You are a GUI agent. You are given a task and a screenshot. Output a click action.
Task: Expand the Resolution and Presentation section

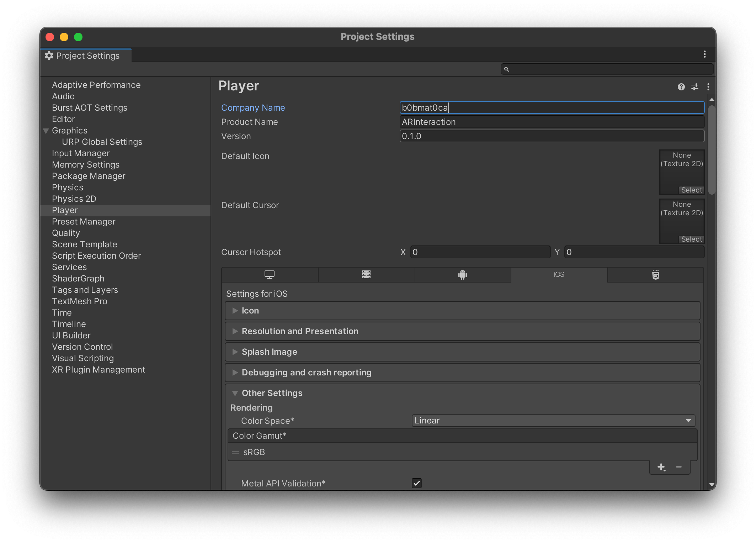click(300, 331)
